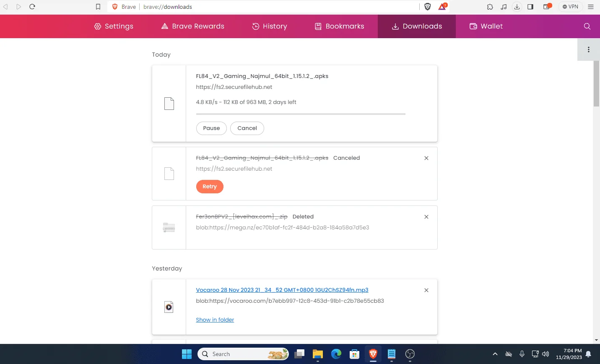Click the download speed status text
This screenshot has height=364, width=600.
pos(246,102)
